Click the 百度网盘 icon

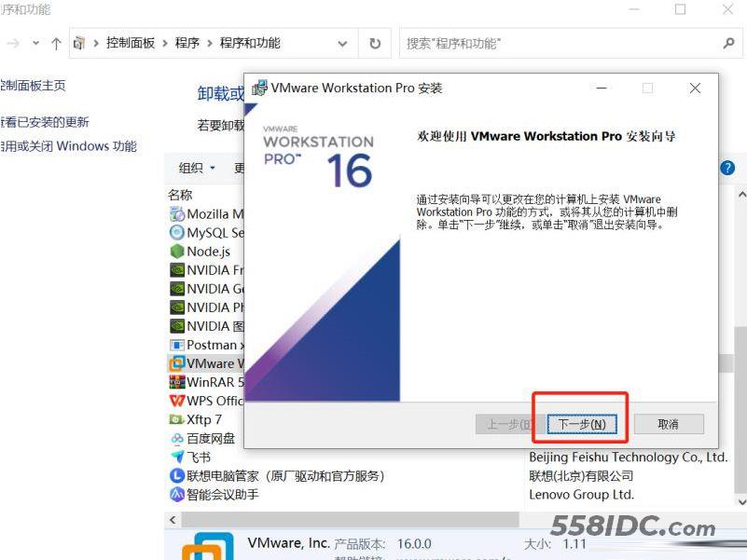pos(177,439)
